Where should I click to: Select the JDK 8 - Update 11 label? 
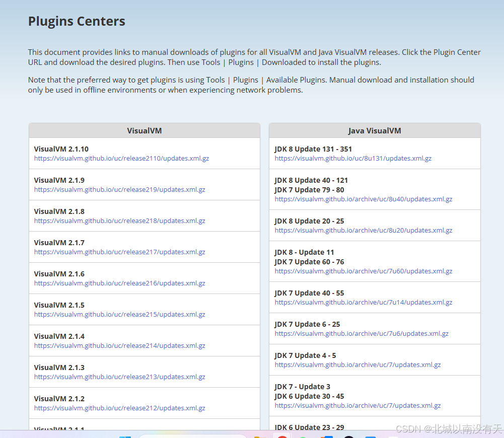coord(304,252)
